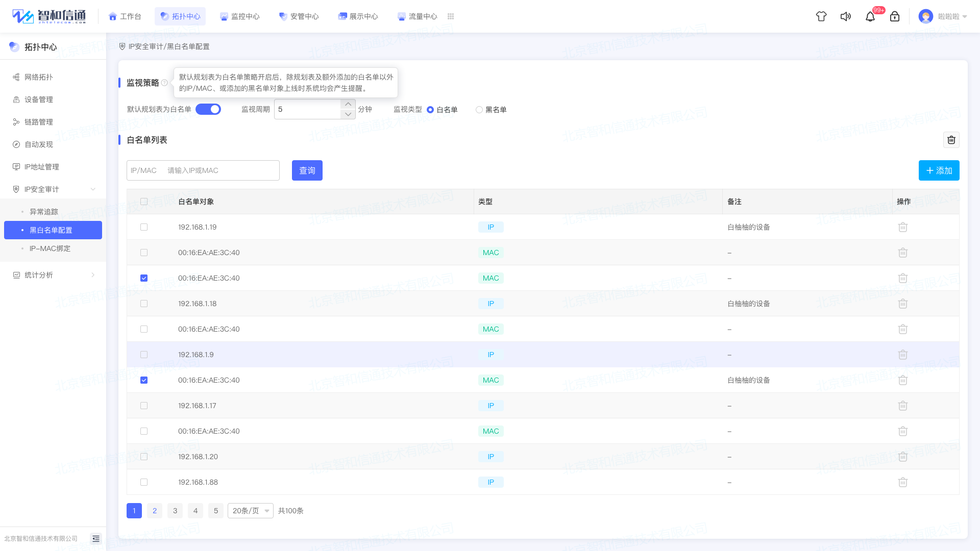Screen dimensions: 980x551
Task: Open the 网络拓扑 sidebar icon
Action: [38, 77]
